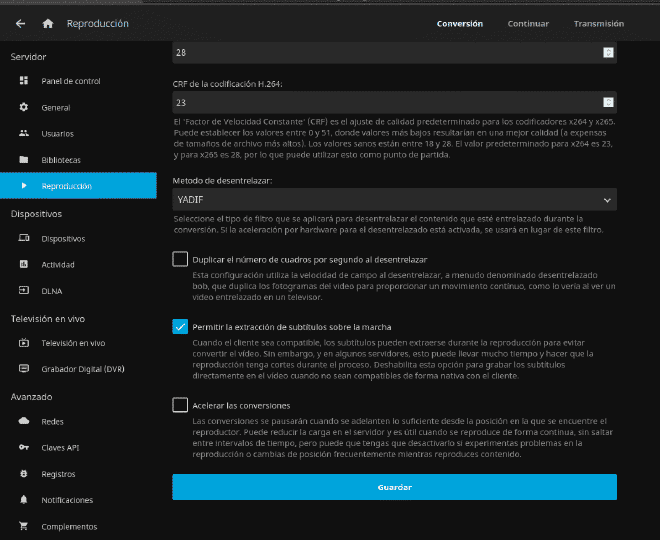The image size is (660, 540).
Task: Click the Reproducción play icon
Action: [24, 186]
